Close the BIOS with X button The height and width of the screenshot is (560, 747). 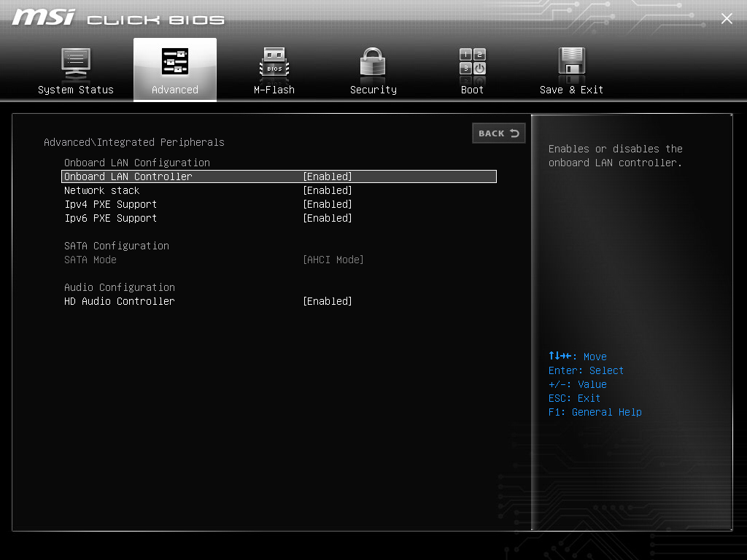tap(727, 18)
